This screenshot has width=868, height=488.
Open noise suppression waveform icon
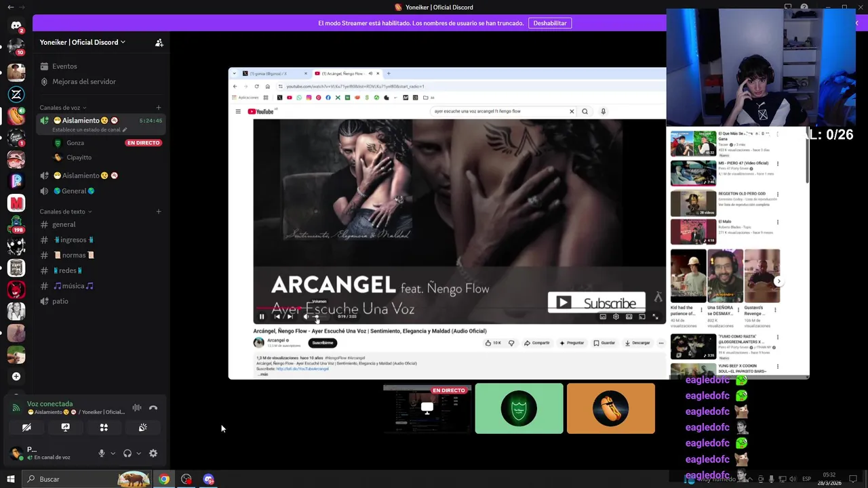click(137, 408)
